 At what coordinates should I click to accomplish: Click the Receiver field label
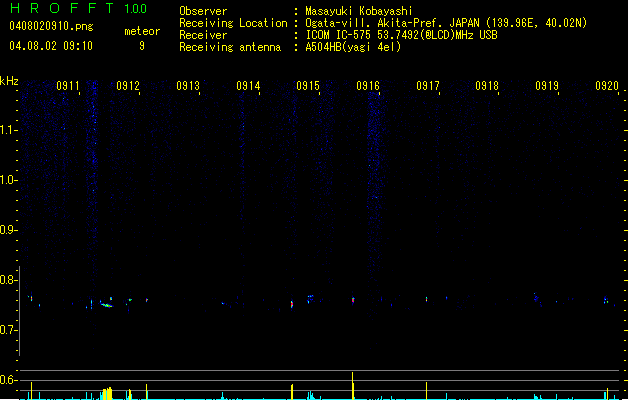(203, 35)
